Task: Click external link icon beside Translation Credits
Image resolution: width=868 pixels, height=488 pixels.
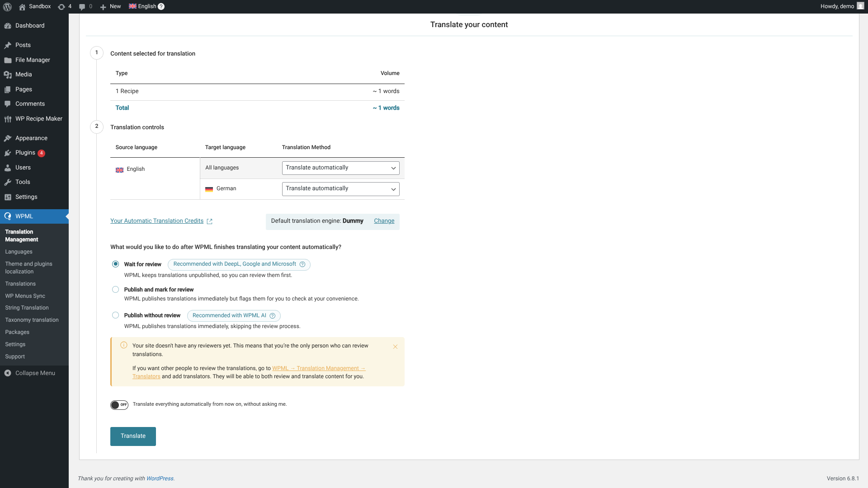Action: pyautogui.click(x=209, y=221)
